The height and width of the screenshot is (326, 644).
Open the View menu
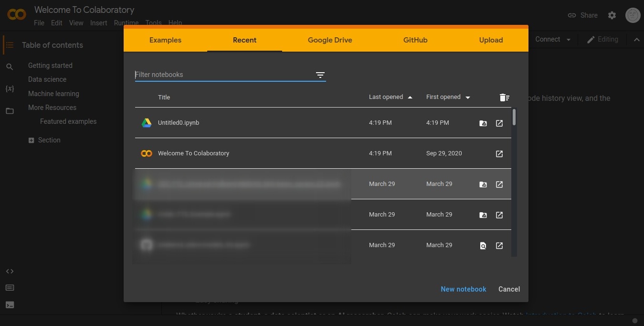coord(76,23)
